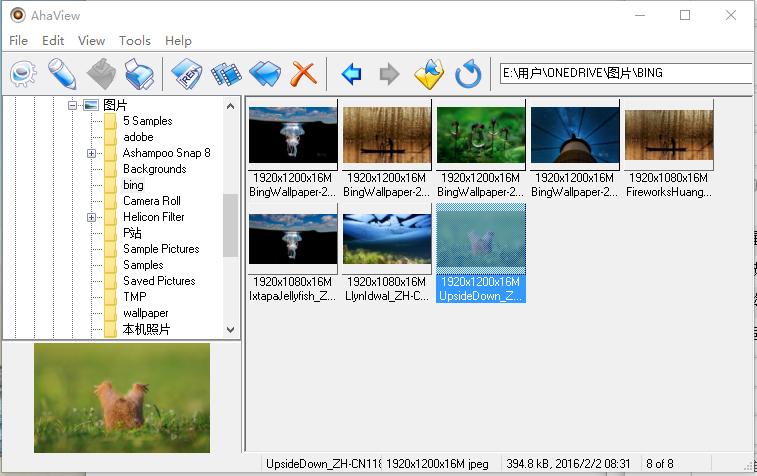Click the blue pen edit icon

click(62, 73)
